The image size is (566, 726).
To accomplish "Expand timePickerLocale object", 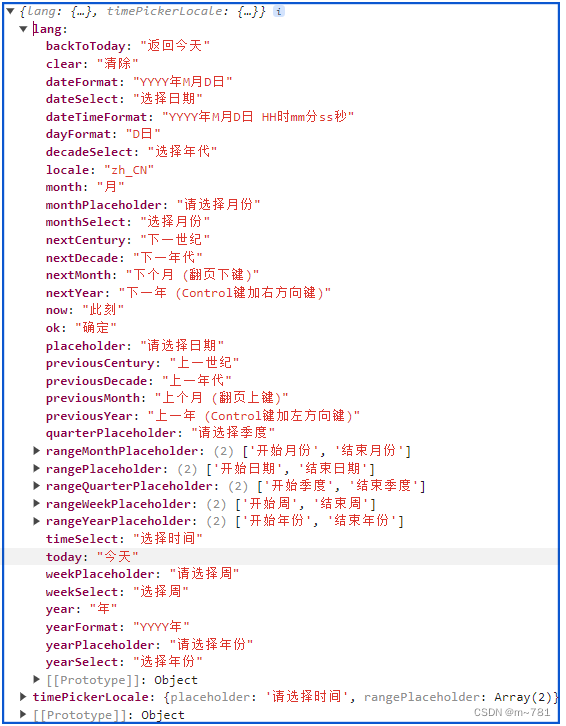I will click(x=23, y=696).
